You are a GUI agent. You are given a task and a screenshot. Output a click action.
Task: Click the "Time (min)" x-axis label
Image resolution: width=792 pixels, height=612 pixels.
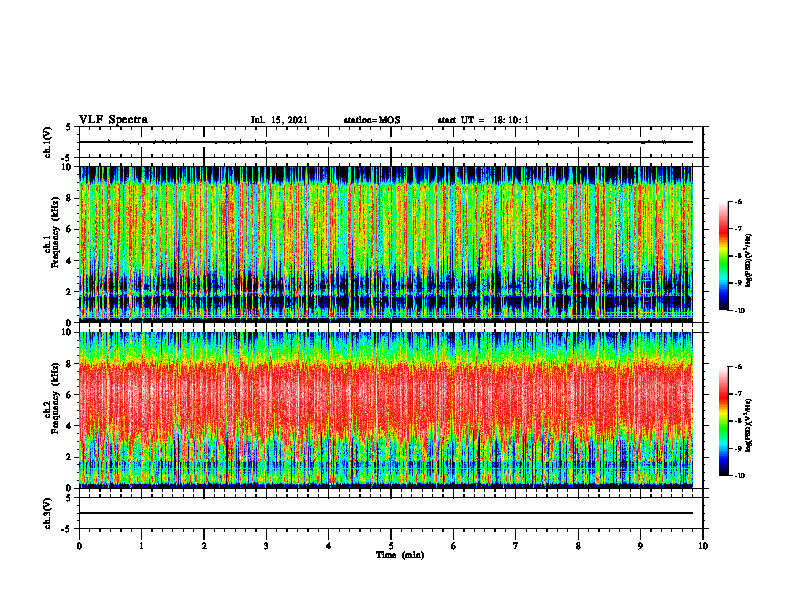pyautogui.click(x=400, y=555)
